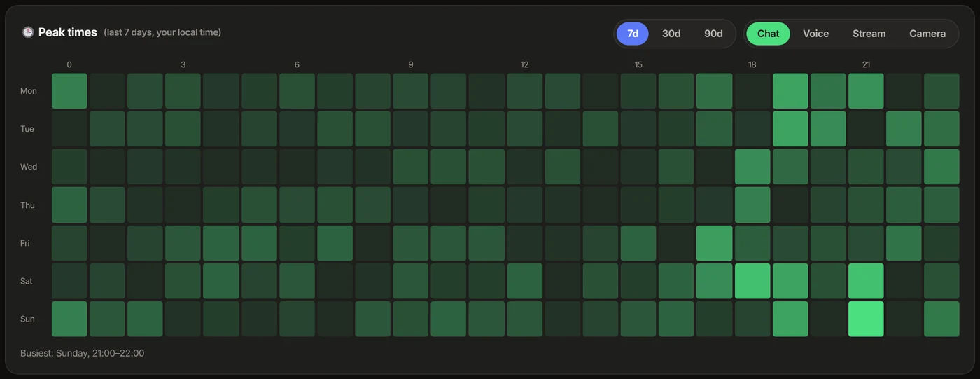Click the clock icon beside Peak times
980x379 pixels.
pos(28,32)
